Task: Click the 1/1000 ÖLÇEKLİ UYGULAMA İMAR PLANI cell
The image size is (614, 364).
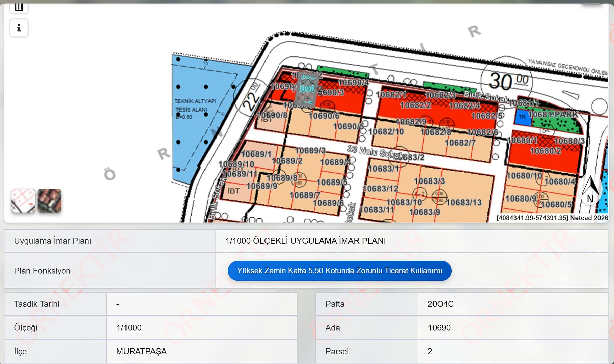Action: click(412, 241)
